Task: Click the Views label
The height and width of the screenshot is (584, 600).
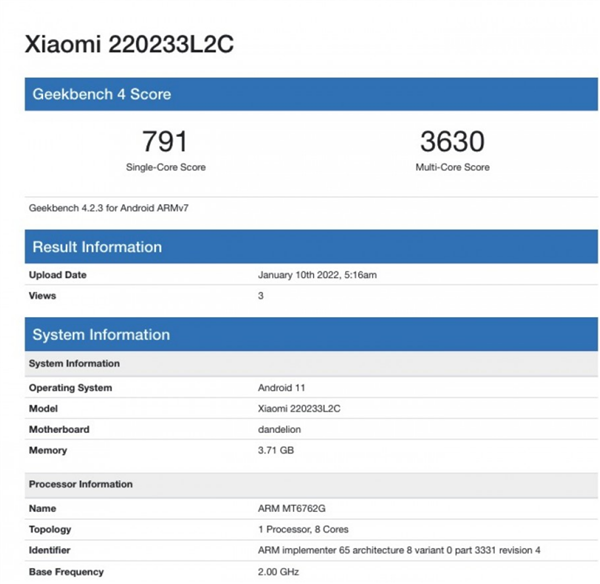Action: 42,295
